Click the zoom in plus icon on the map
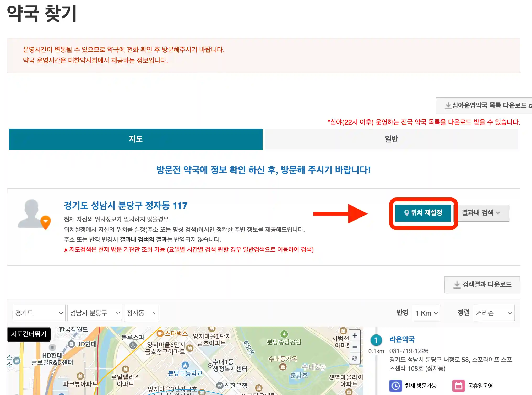 pyautogui.click(x=355, y=335)
